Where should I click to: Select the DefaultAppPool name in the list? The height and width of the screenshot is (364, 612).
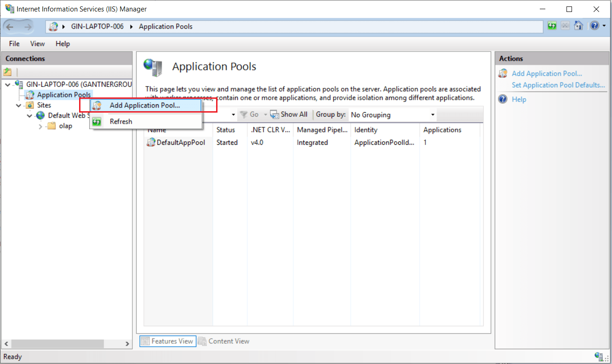[181, 142]
